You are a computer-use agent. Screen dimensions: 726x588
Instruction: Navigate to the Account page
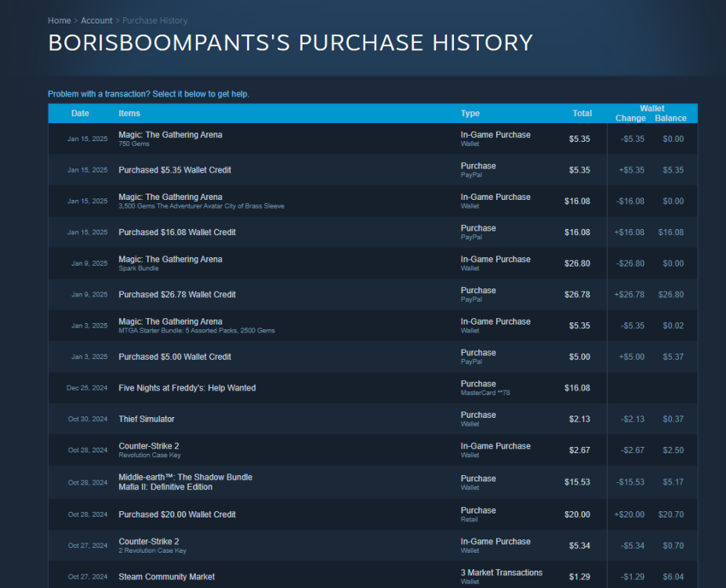coord(96,20)
